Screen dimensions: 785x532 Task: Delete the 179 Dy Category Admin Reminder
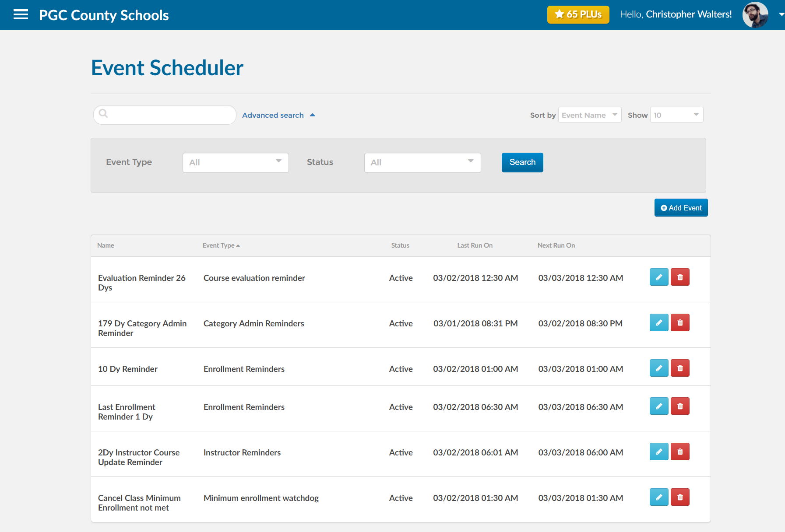[x=680, y=322]
